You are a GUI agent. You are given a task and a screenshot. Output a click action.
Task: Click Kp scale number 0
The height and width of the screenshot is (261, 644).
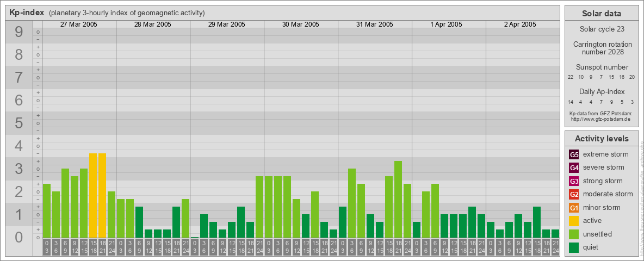coord(19,237)
